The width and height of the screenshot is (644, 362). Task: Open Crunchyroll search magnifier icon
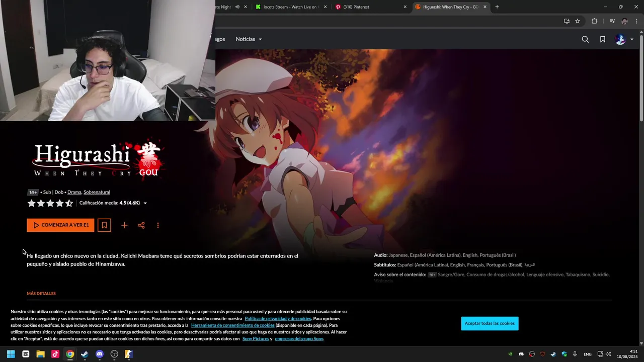coord(585,39)
